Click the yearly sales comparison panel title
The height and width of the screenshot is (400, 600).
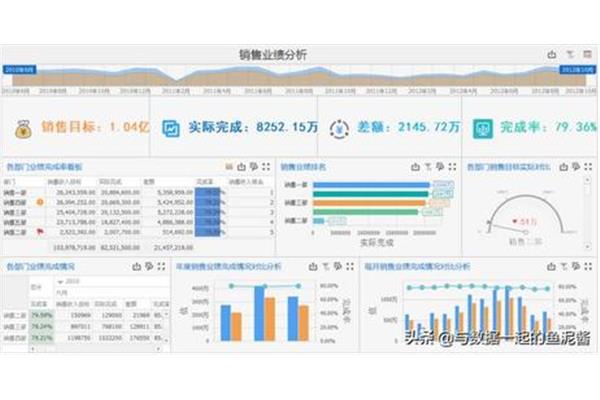(x=229, y=266)
